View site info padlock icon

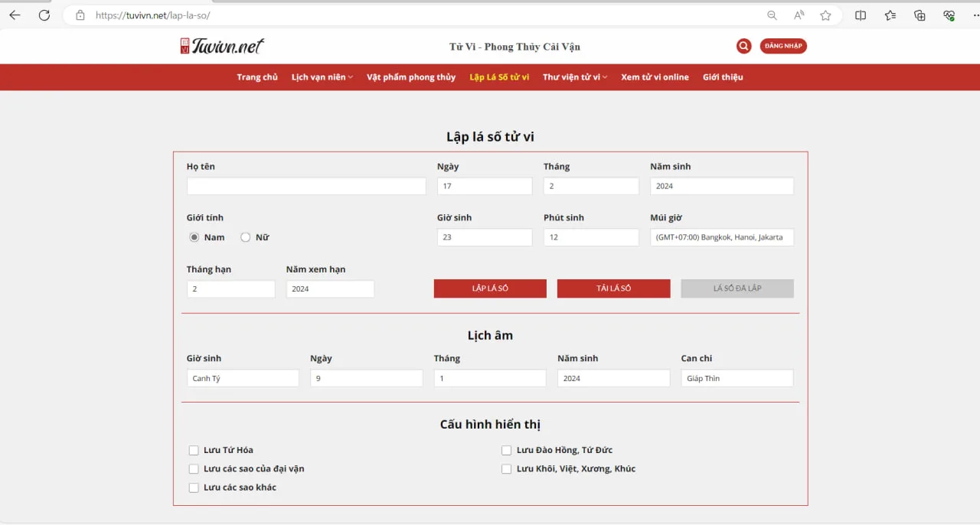pyautogui.click(x=80, y=15)
